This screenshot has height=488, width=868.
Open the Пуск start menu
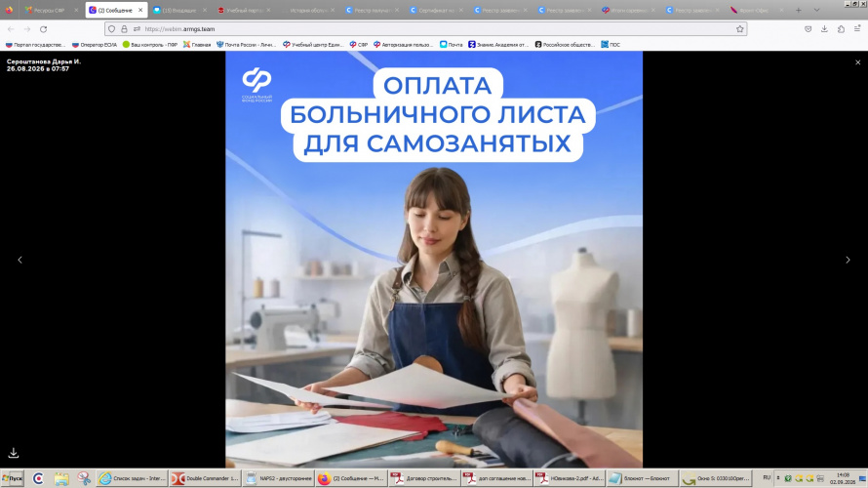tap(12, 478)
